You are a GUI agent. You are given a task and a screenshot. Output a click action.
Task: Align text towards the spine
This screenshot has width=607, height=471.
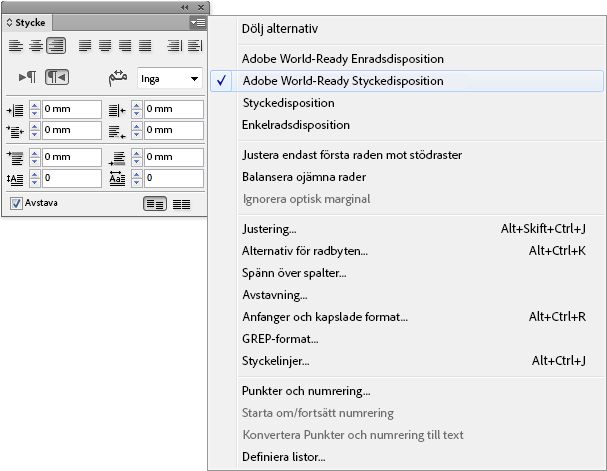click(174, 46)
